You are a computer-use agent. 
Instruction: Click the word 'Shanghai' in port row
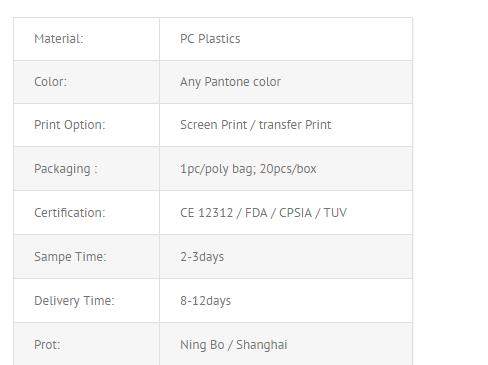coord(262,345)
